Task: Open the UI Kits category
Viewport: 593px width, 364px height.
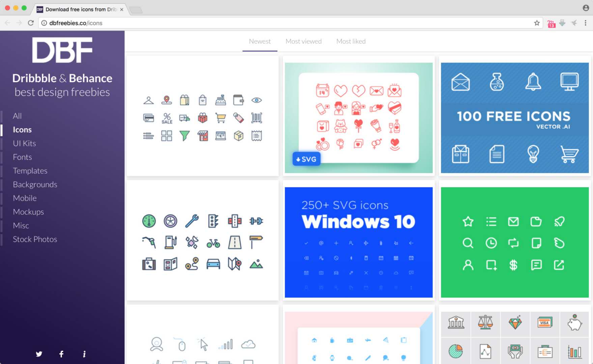Action: click(x=24, y=143)
